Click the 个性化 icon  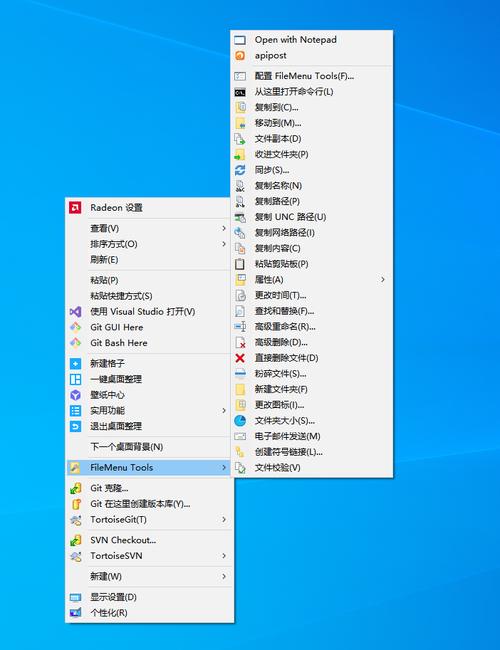(75, 613)
